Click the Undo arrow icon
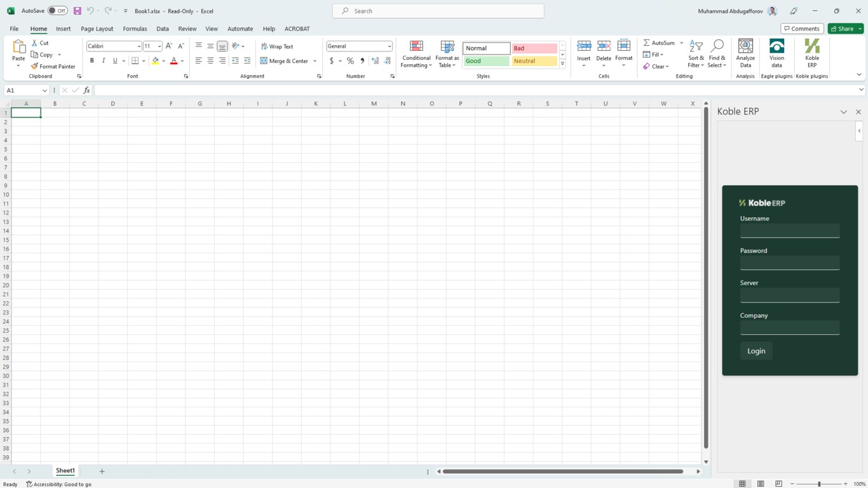Image resolution: width=868 pixels, height=488 pixels. point(91,11)
